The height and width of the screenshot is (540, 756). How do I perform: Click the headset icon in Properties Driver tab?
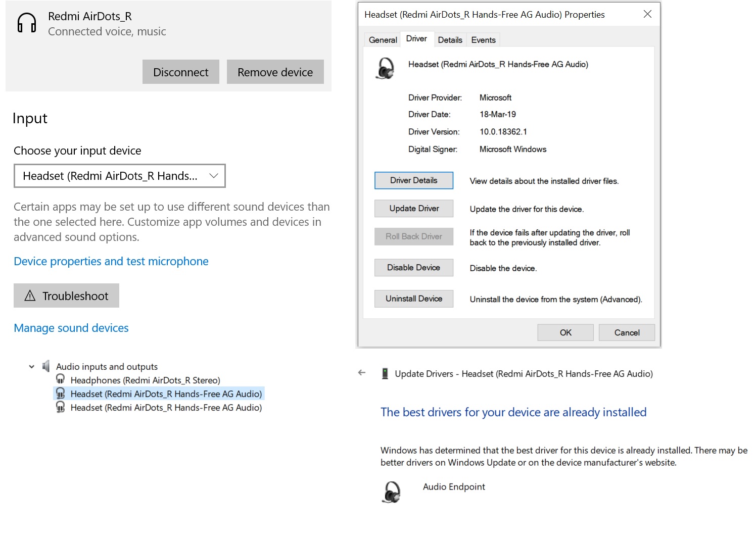[386, 68]
